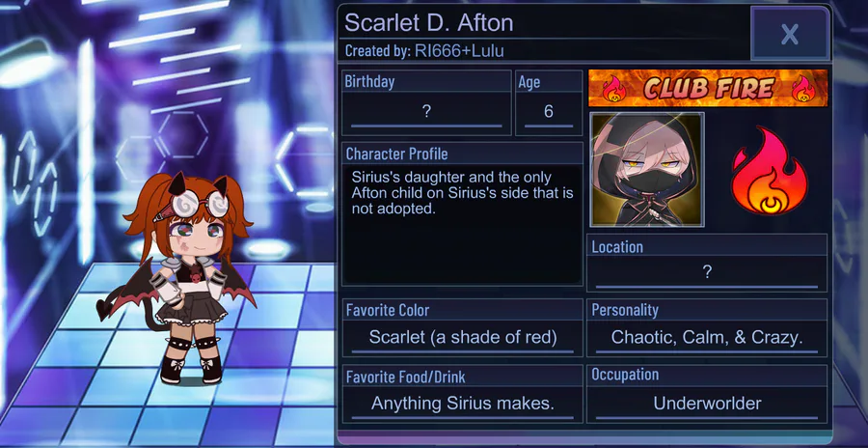This screenshot has height=448, width=868.
Task: Click the right flame icon in banner
Action: coord(802,89)
